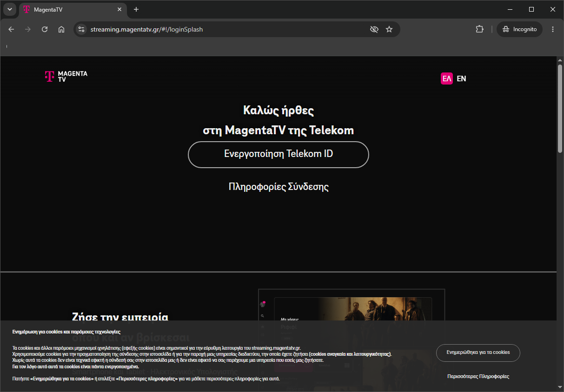Accept with Ενημερώθηκα για τα cookies button

478,353
